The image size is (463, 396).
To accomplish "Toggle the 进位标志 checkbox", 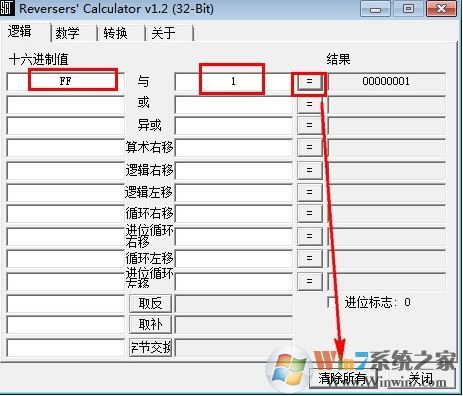I will [x=332, y=302].
